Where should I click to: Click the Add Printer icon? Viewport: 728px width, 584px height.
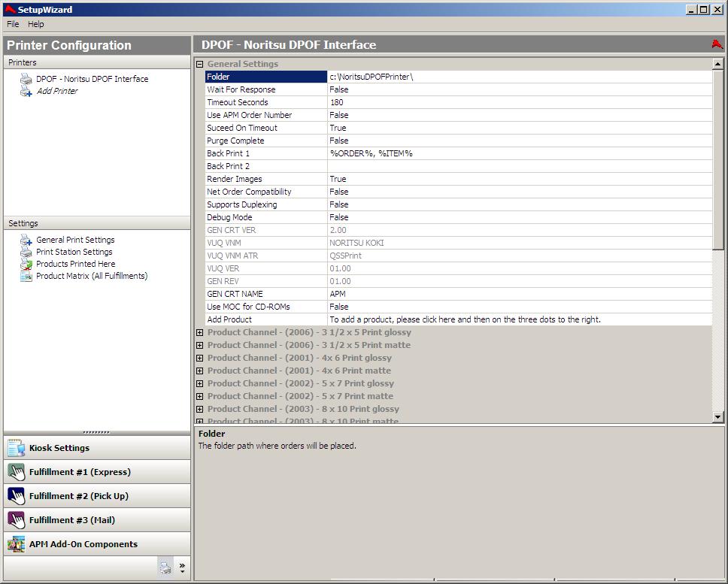point(26,91)
